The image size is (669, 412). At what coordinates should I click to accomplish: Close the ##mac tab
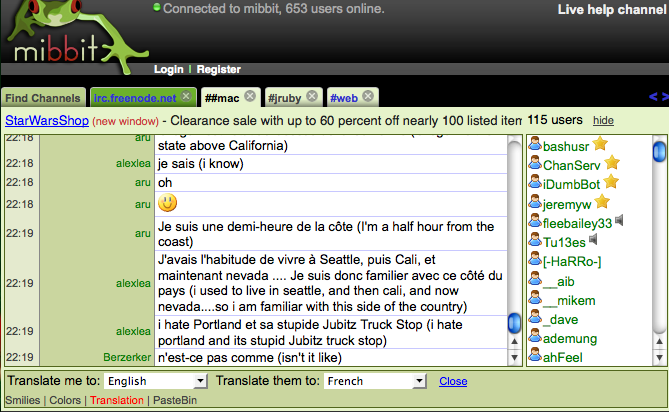click(x=250, y=96)
